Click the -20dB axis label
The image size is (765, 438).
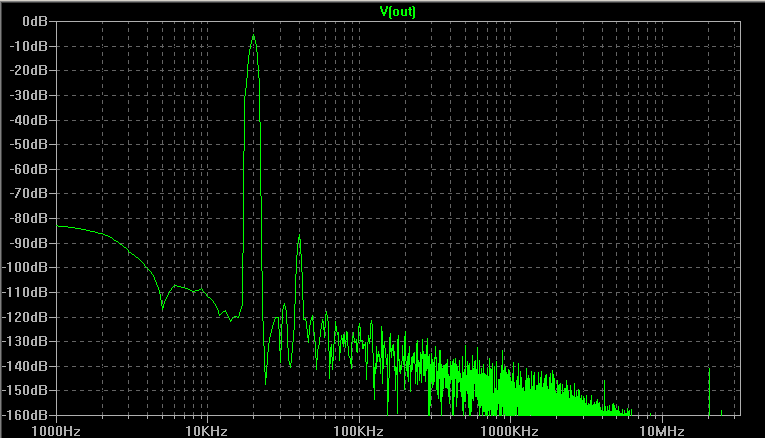[29, 71]
